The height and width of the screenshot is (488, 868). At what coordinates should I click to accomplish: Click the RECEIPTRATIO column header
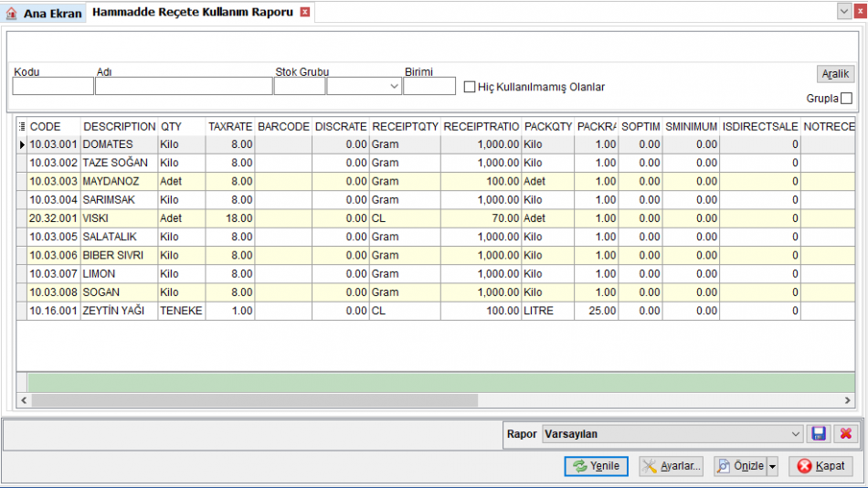point(482,126)
